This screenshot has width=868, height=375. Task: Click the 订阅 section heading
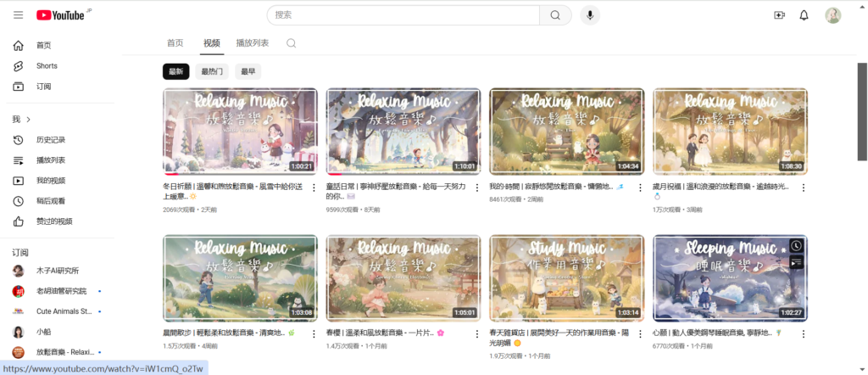20,253
